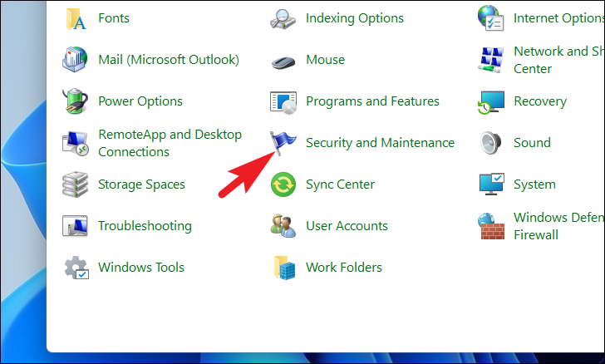Click the Mail (Microsoft Outlook) icon
Screen dimensions: 605x364
click(x=76, y=60)
